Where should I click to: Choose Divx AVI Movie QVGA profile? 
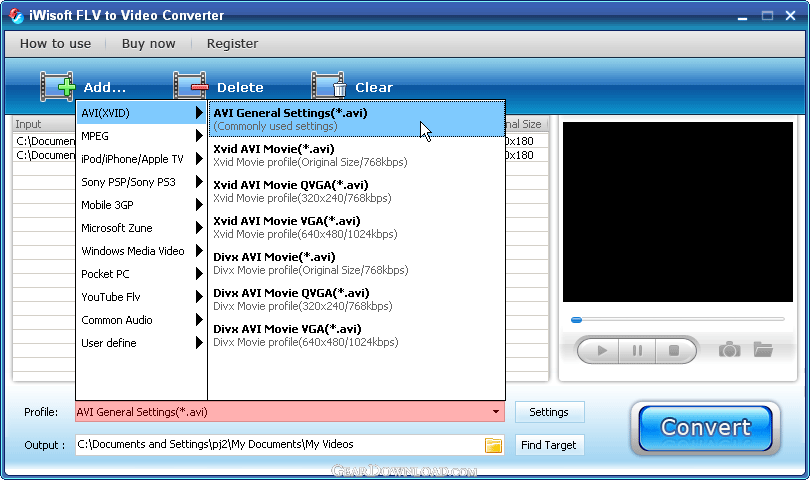pos(356,299)
